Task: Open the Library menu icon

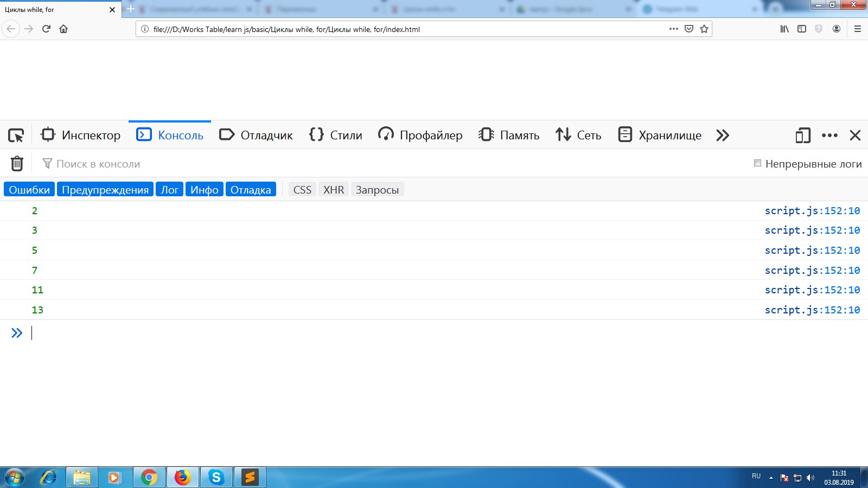Action: point(784,29)
